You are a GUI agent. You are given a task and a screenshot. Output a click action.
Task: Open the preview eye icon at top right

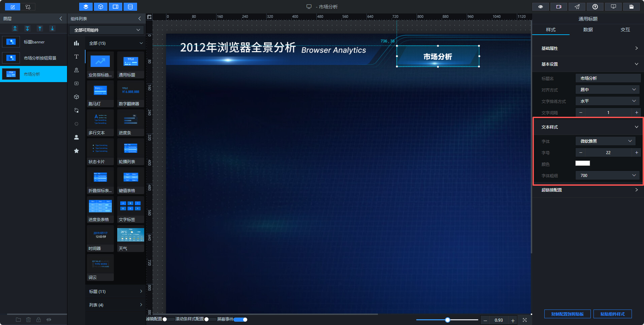[541, 7]
